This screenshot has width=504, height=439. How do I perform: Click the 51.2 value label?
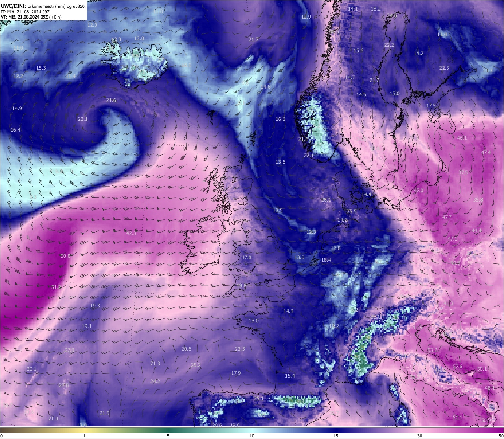[56, 287]
